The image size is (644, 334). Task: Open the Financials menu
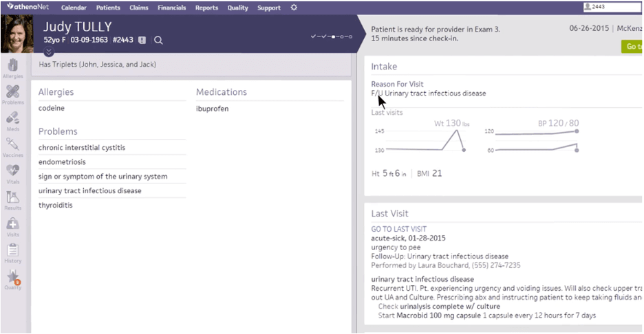point(171,8)
